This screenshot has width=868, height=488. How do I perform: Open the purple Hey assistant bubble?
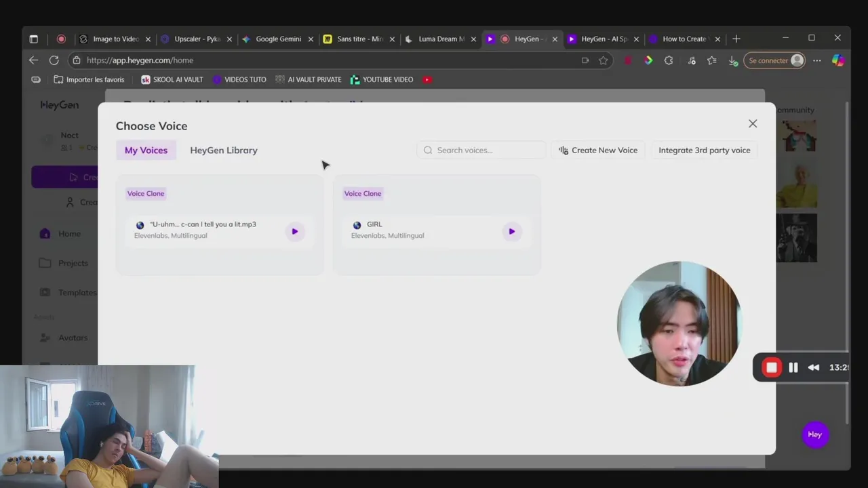click(x=815, y=434)
